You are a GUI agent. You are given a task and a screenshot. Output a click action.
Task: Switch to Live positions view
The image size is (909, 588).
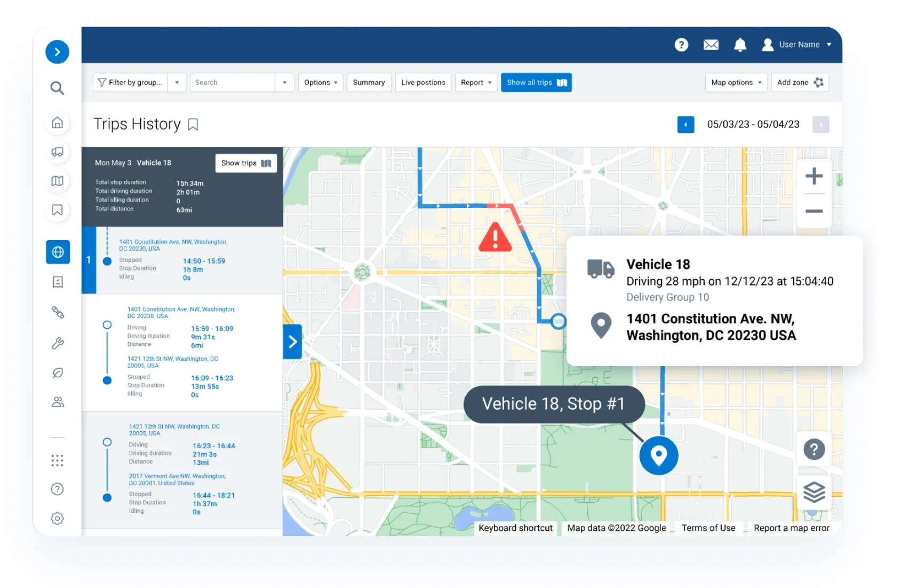423,83
